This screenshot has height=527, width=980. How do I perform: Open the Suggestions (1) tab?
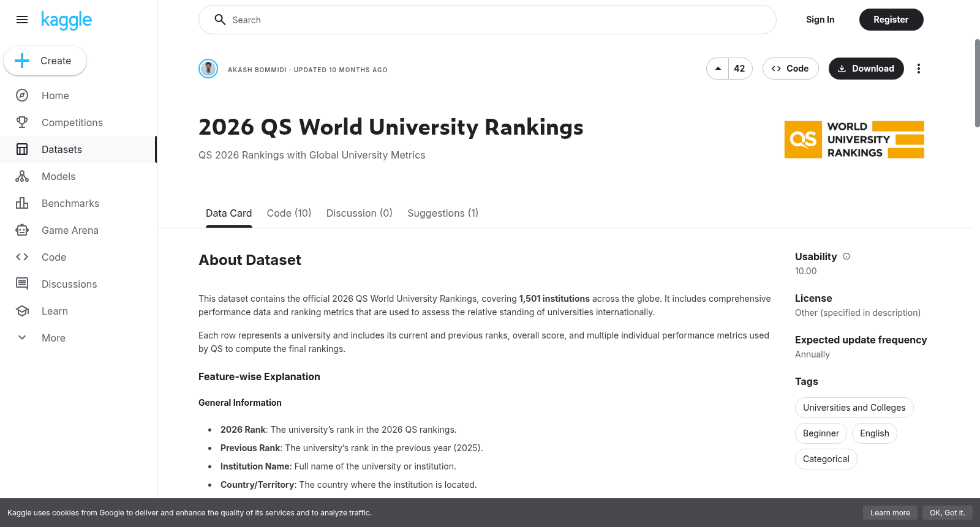tap(443, 213)
